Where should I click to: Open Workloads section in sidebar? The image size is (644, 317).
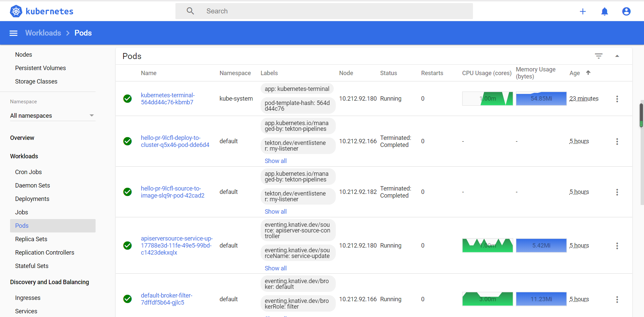[24, 156]
